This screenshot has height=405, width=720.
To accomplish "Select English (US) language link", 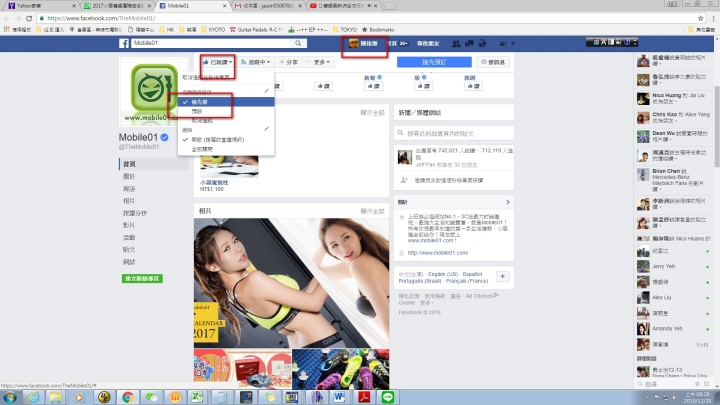I will pos(443,274).
